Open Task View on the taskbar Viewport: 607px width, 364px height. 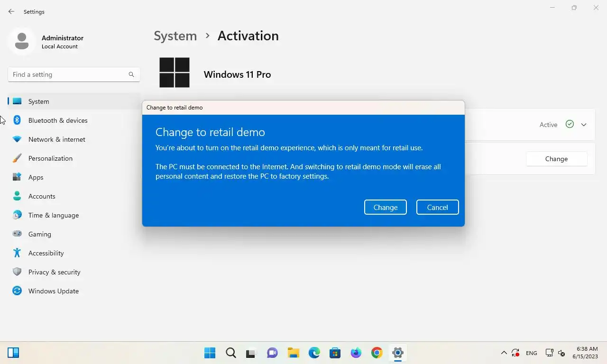[251, 353]
